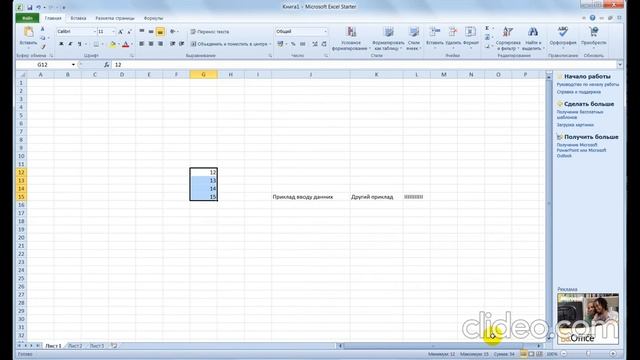Click the Comma Style (000) icon
Image resolution: width=640 pixels, height=360 pixels.
coord(302,44)
